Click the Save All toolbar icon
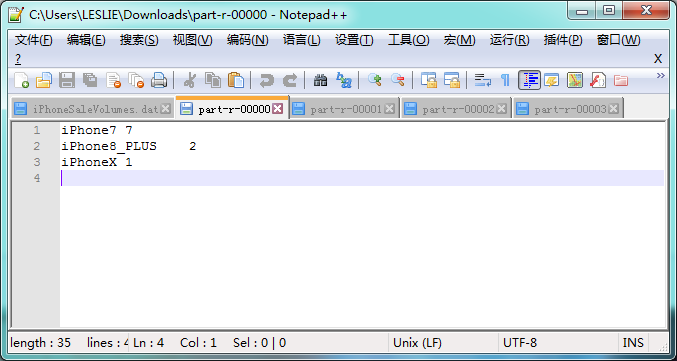 click(90, 80)
